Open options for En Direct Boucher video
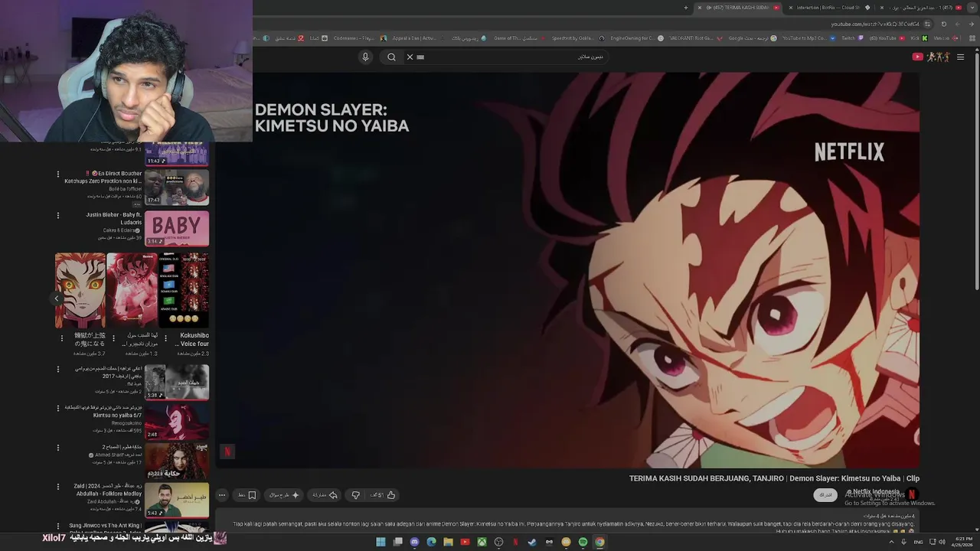The image size is (980, 551). [x=57, y=174]
